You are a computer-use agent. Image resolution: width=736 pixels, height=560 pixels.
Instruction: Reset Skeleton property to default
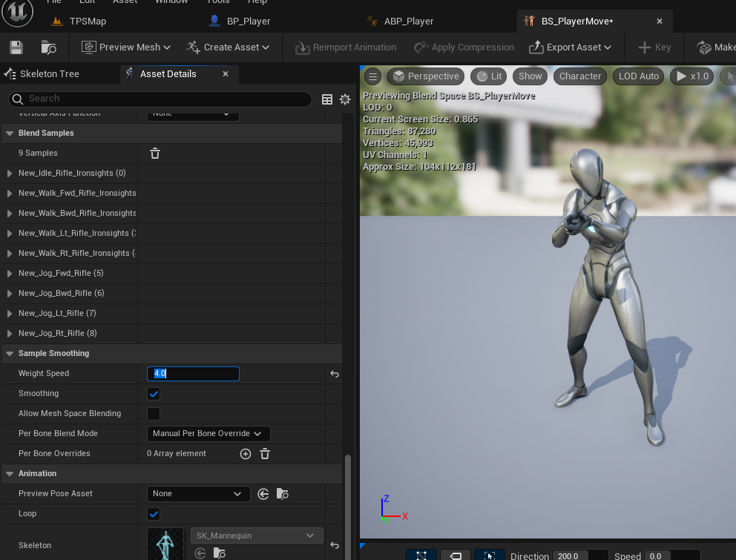334,545
